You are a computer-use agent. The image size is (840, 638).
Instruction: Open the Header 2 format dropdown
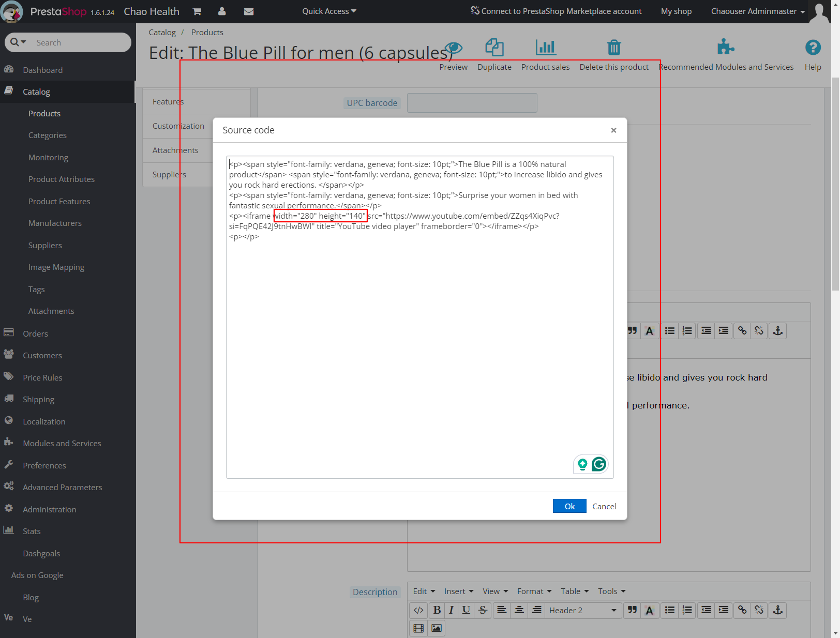coord(583,611)
